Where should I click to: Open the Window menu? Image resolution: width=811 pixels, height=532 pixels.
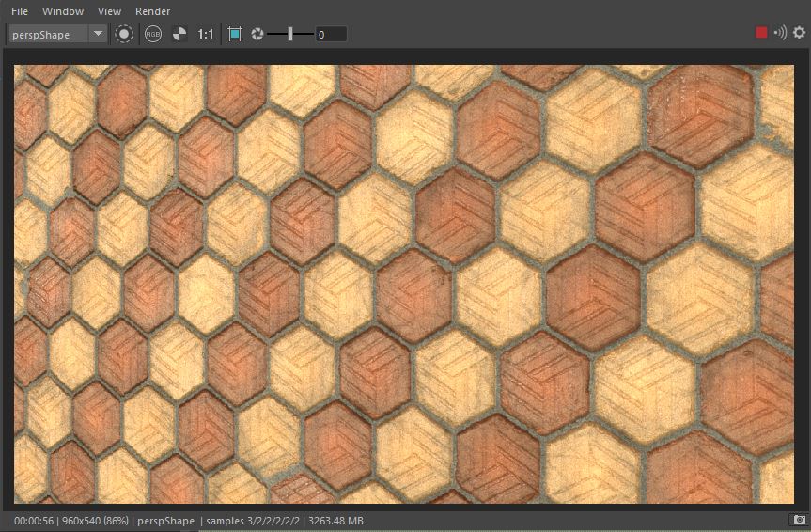point(63,11)
